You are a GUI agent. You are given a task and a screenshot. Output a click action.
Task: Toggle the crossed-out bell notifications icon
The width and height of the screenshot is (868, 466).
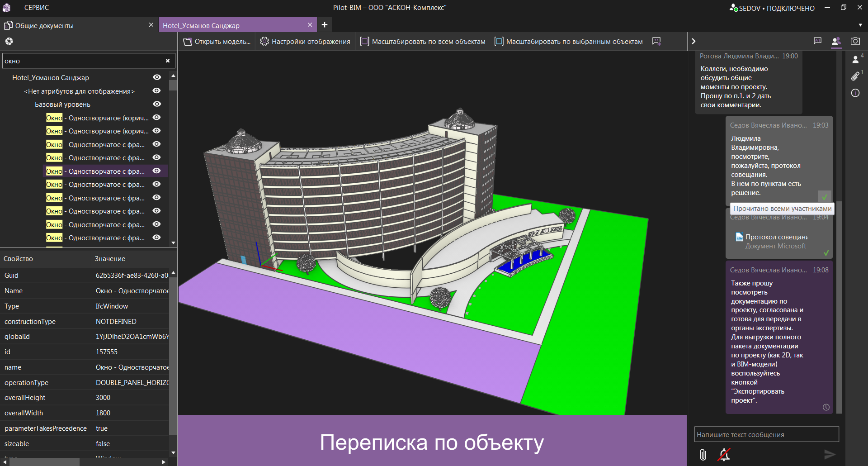724,454
